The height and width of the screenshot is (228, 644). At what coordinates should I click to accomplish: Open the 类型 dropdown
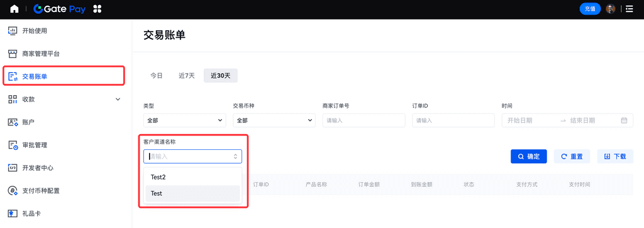[x=185, y=120]
